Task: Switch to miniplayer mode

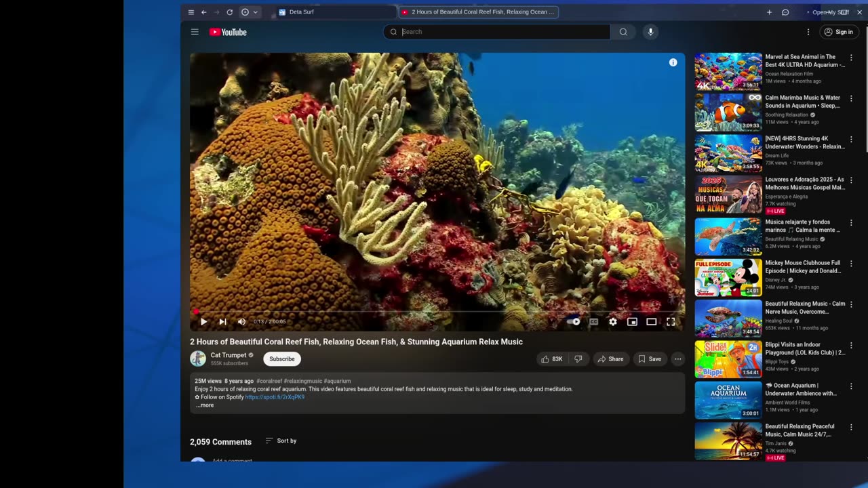Action: point(632,322)
